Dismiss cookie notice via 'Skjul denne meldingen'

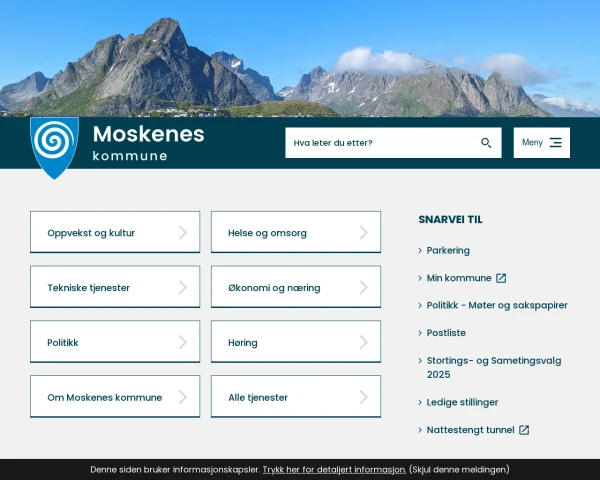459,469
